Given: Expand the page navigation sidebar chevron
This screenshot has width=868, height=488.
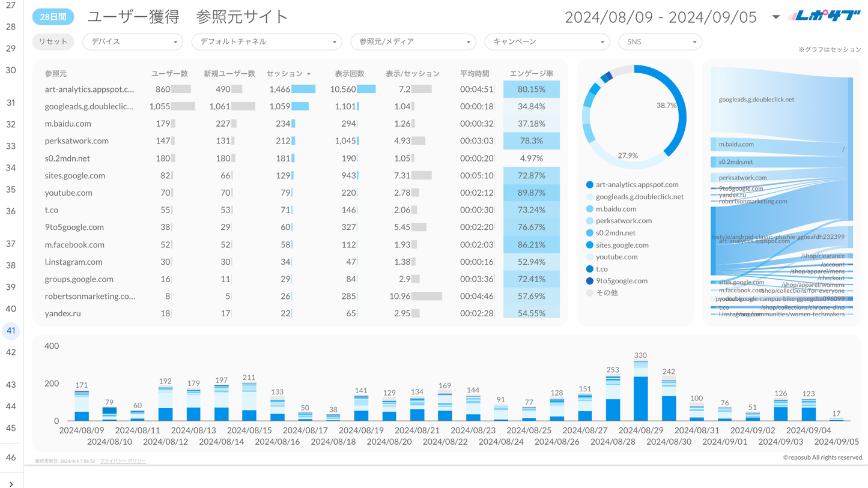Looking at the screenshot, I should [x=11, y=483].
